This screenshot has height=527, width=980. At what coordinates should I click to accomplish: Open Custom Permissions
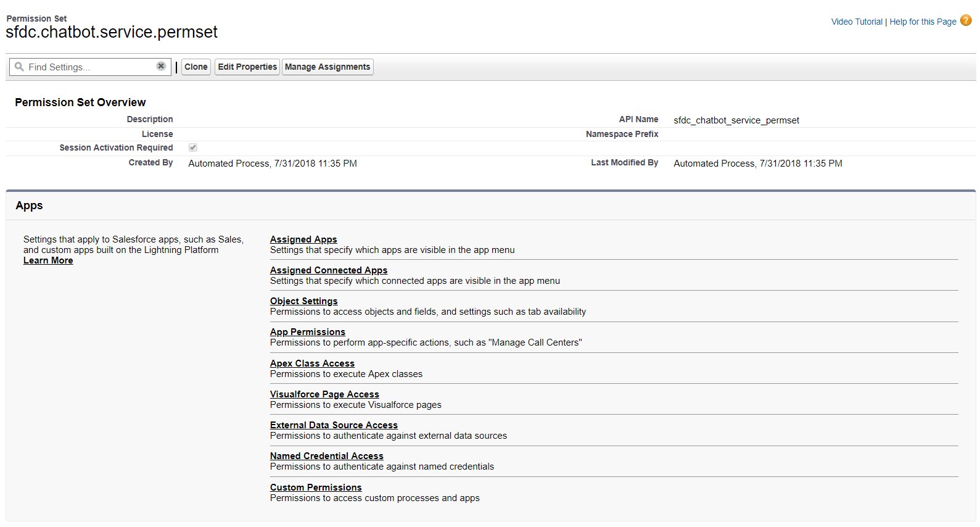(316, 488)
